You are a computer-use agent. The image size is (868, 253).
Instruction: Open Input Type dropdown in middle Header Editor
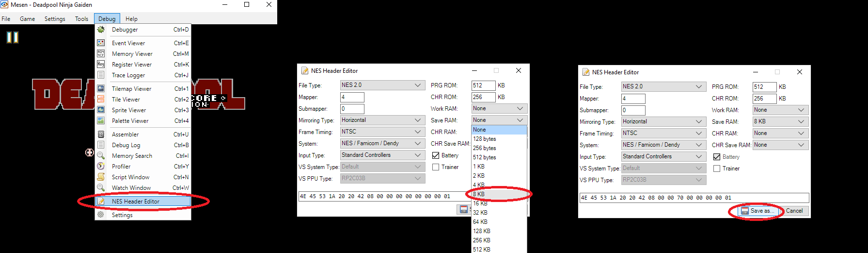[382, 155]
